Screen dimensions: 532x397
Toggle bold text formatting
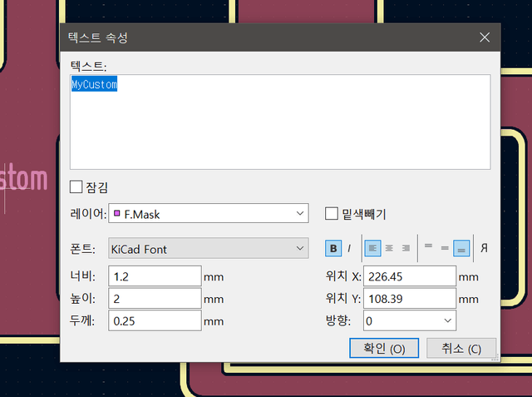coord(333,248)
